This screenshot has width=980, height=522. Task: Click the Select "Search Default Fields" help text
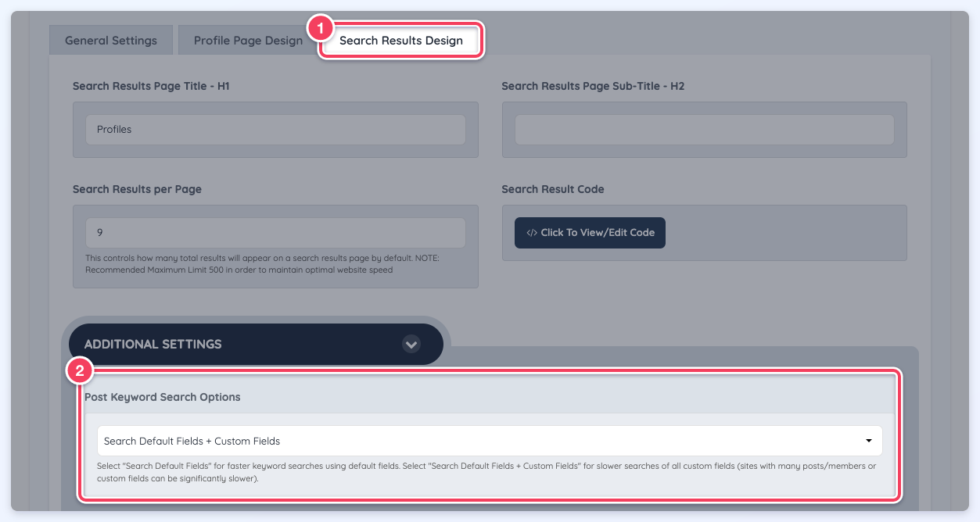pos(486,472)
